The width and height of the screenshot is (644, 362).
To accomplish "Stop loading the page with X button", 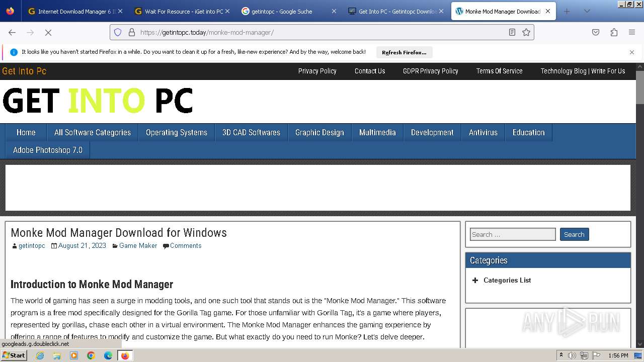I will coord(48,32).
